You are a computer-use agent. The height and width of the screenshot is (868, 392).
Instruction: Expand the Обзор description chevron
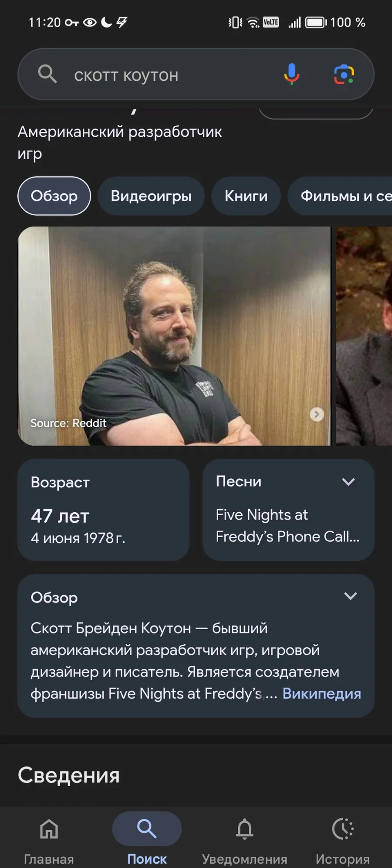[351, 596]
